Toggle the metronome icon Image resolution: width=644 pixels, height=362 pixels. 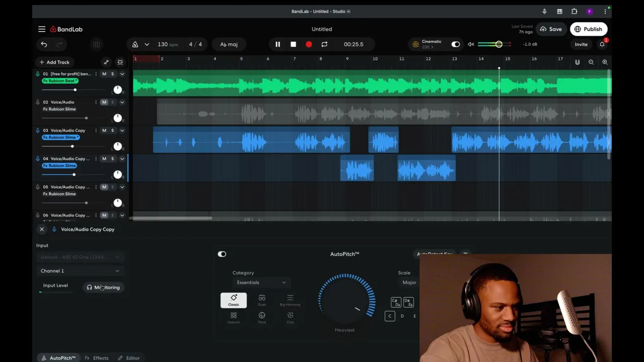[135, 44]
